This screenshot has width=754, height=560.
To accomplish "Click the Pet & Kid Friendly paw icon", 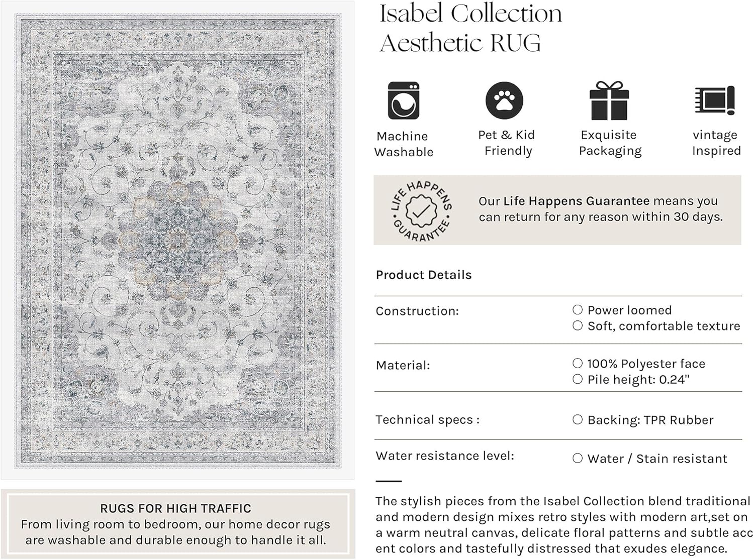I will 504,100.
